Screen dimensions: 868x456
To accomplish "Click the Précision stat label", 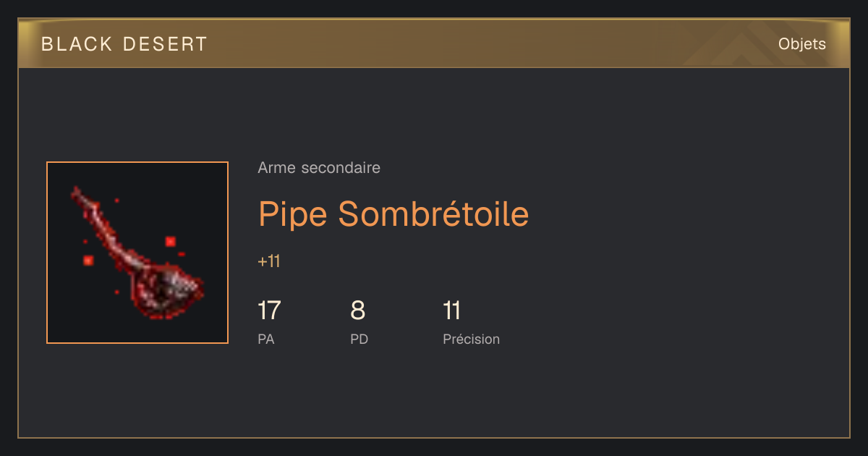I will [x=472, y=339].
